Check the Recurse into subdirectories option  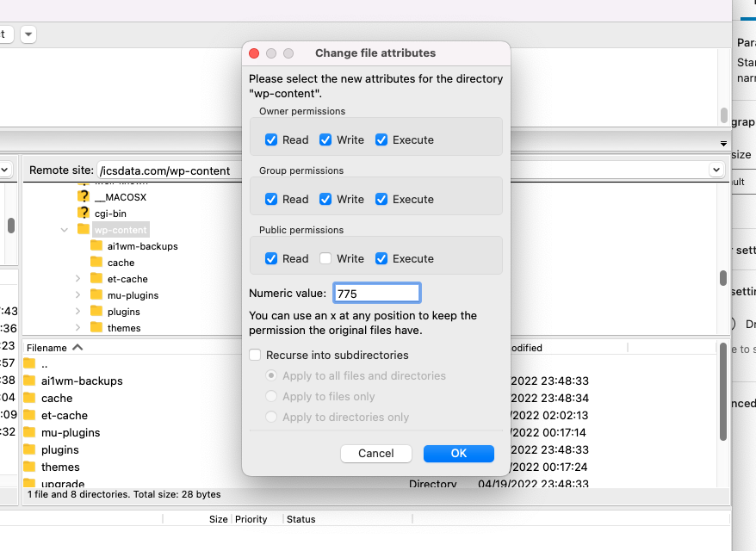(254, 355)
